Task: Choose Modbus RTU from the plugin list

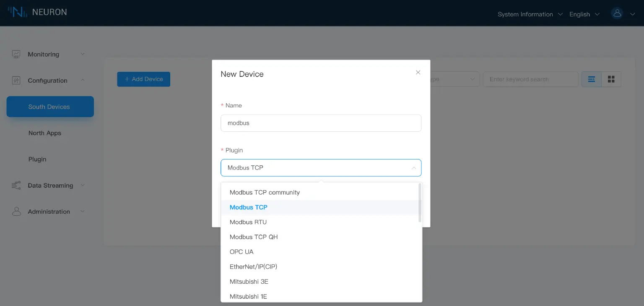Action: pos(248,222)
